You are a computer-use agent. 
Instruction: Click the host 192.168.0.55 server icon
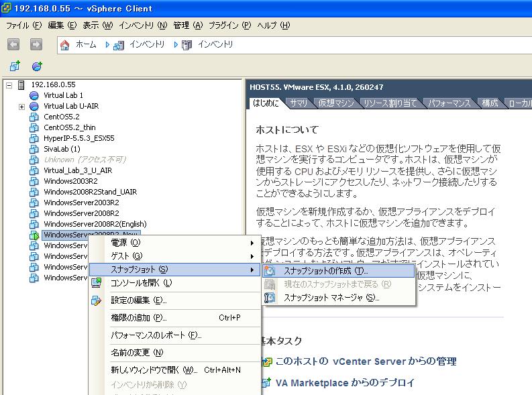(x=21, y=84)
